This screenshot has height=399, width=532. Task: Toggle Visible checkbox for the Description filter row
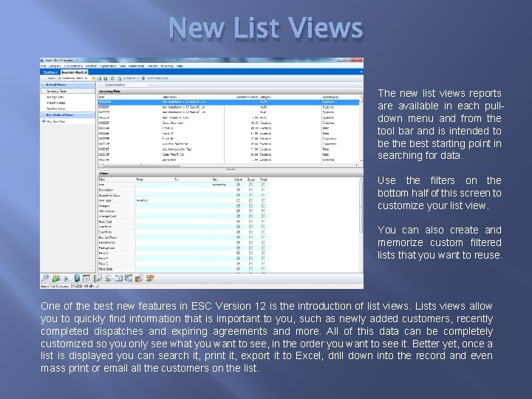click(238, 190)
